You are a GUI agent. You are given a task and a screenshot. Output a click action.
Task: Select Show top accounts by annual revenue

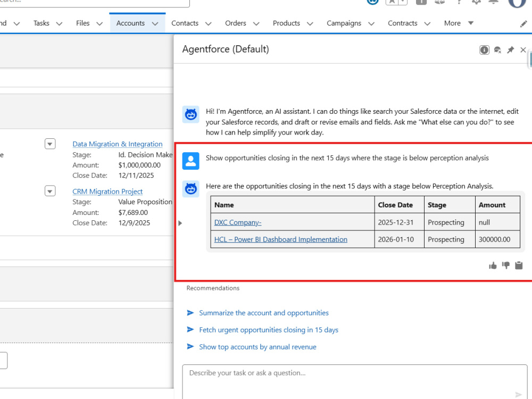pyautogui.click(x=257, y=347)
